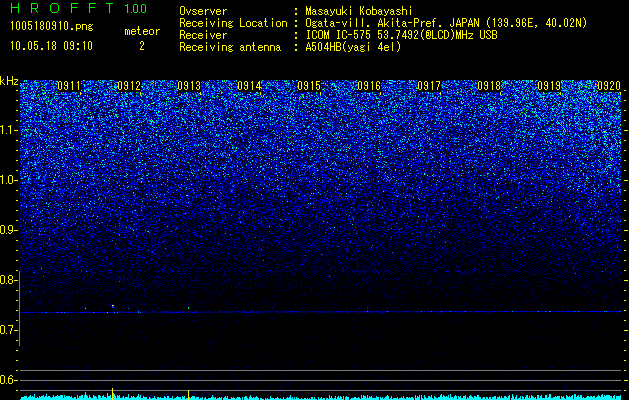Click the HROFFT 1.0.0 title text
Image resolution: width=629 pixels, height=400 pixels.
point(79,8)
